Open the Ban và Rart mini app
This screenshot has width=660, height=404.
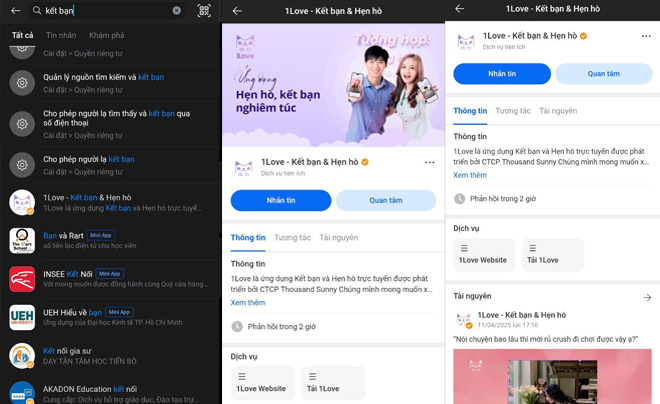point(110,241)
